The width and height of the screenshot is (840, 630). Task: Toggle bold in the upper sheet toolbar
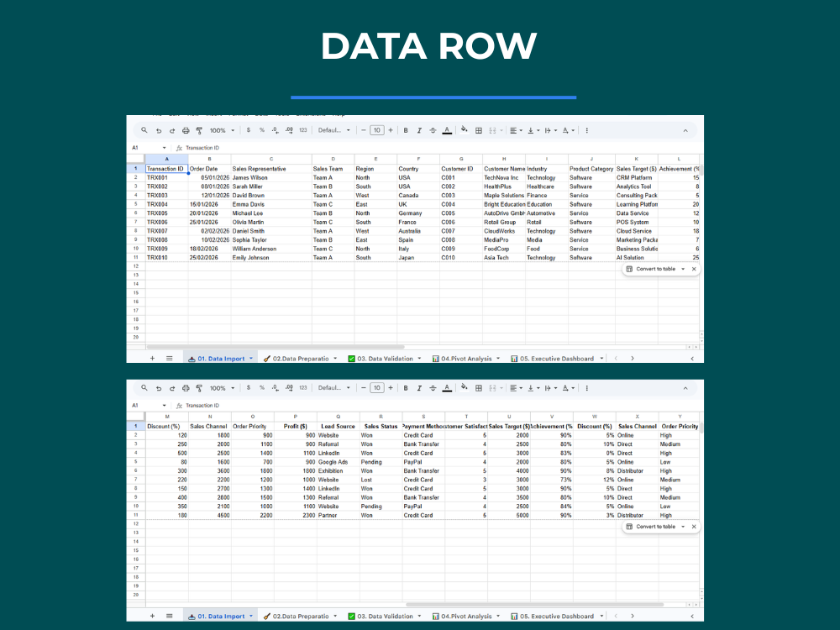(406, 130)
